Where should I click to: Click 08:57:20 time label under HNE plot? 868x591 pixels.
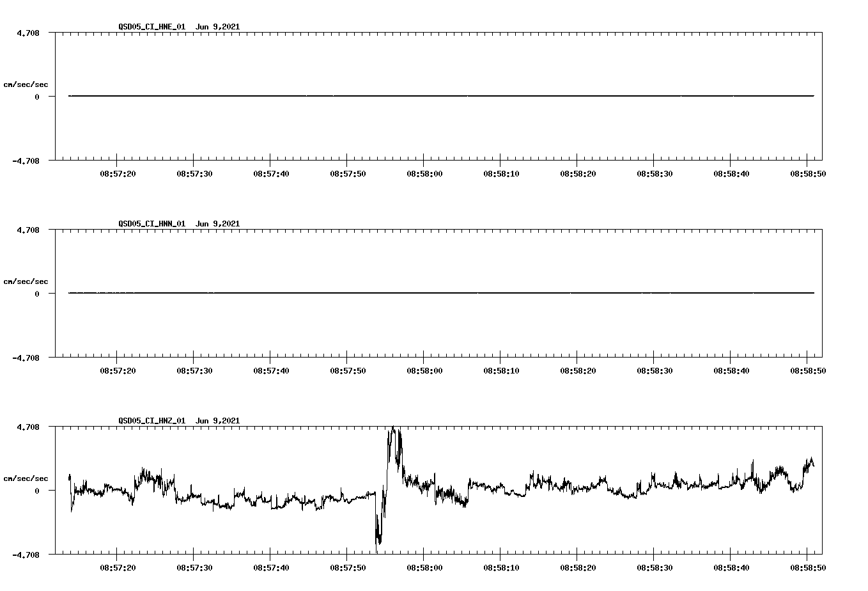[x=118, y=173]
